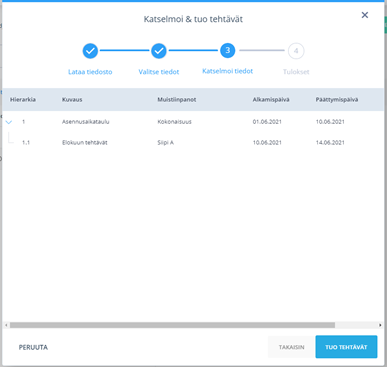Click the Muistiinpanot column header
387x367 pixels.
click(177, 100)
